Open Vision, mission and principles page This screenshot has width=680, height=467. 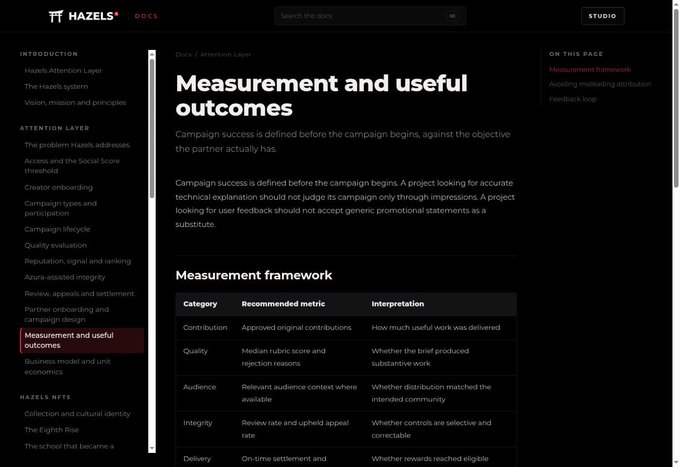point(75,102)
